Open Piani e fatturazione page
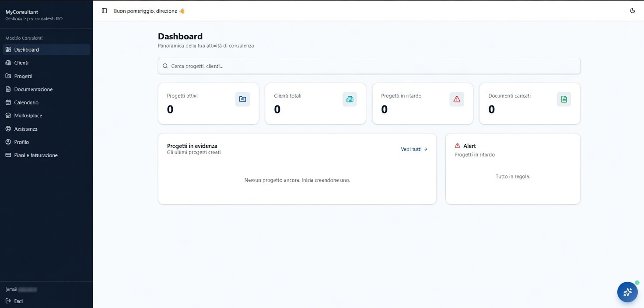 point(46,155)
